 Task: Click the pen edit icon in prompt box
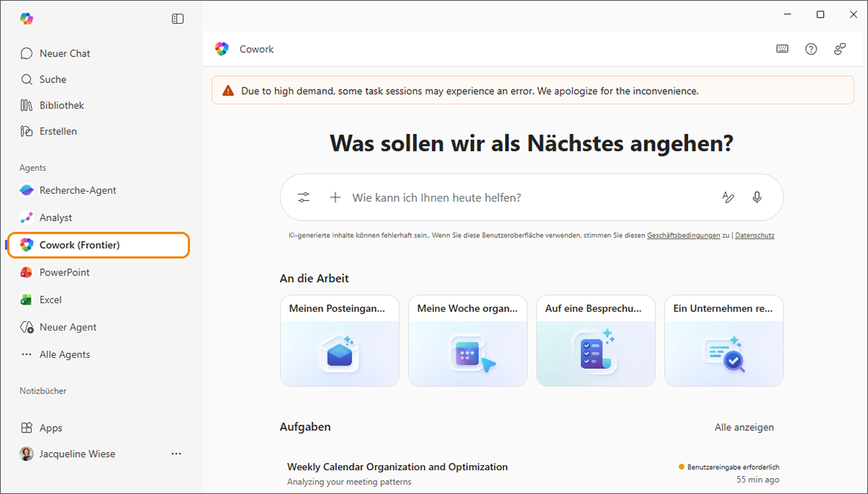[x=728, y=197]
